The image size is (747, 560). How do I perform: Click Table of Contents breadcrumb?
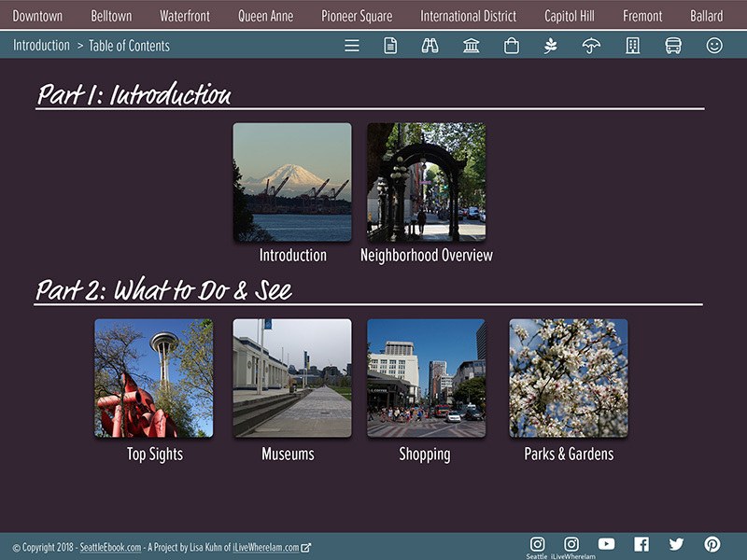129,46
